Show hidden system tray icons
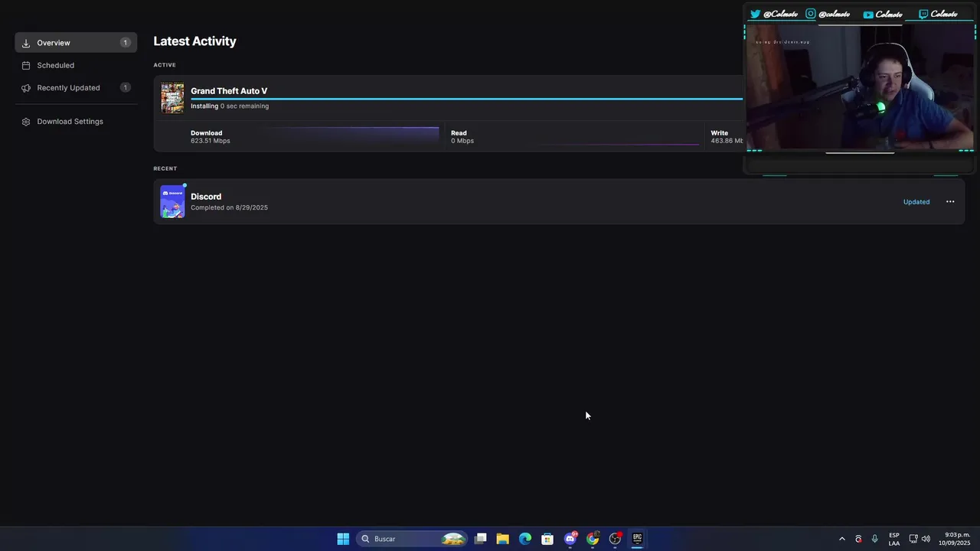The image size is (980, 551). coord(842,539)
